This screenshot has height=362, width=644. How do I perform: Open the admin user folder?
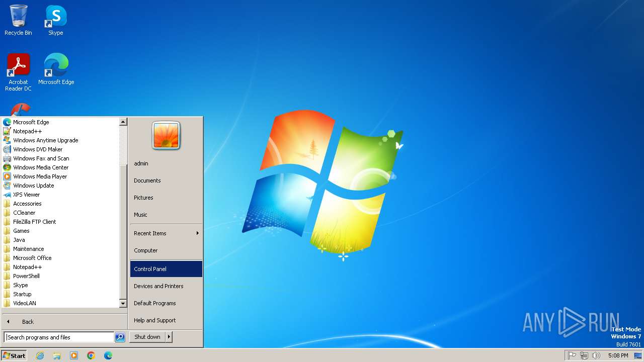click(166, 163)
